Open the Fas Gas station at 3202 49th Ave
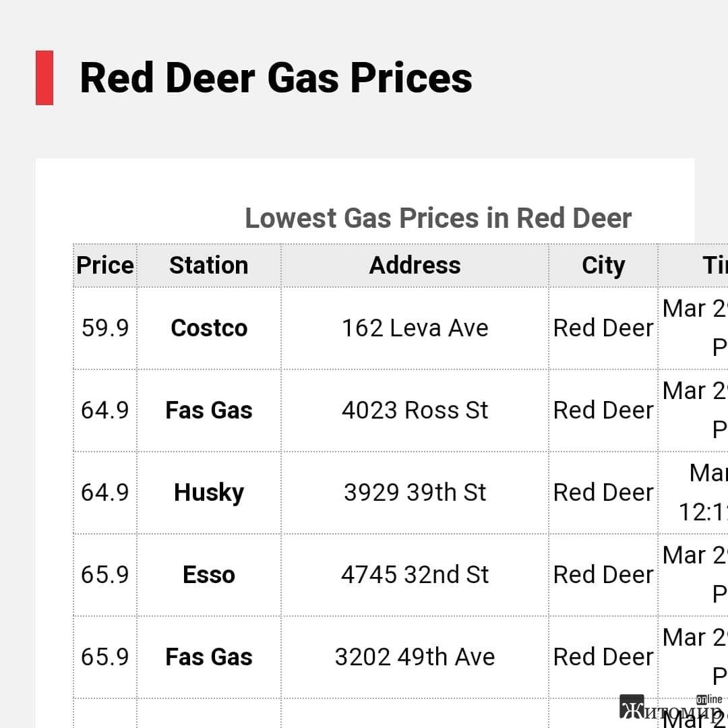Image resolution: width=728 pixels, height=728 pixels. click(209, 657)
